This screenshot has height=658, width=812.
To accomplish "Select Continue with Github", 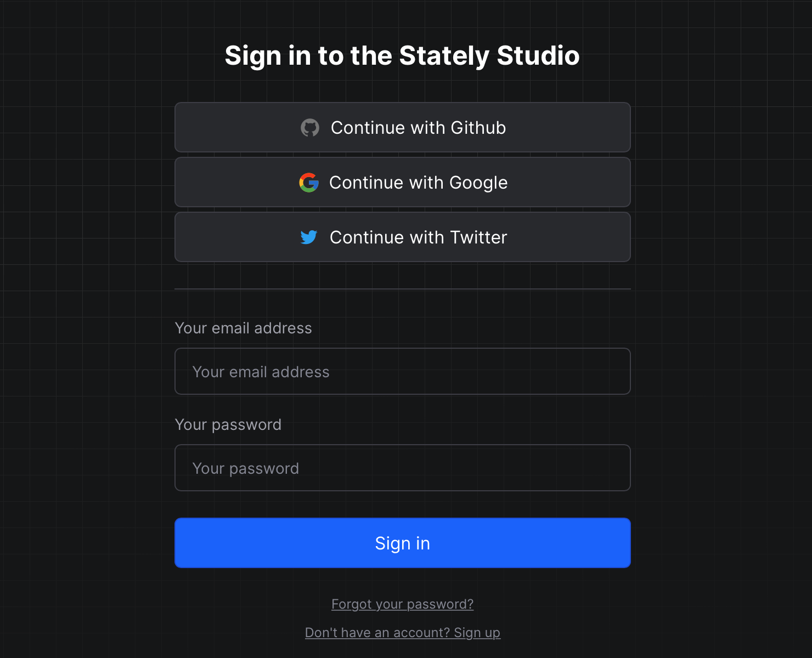I will (x=402, y=127).
